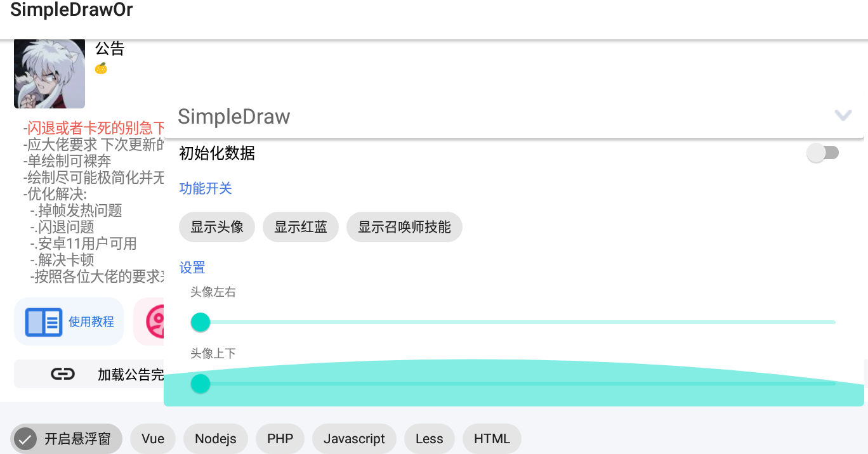Viewport: 868px width, 454px height.
Task: Toggle the 初始化数据 switch
Action: tap(822, 153)
